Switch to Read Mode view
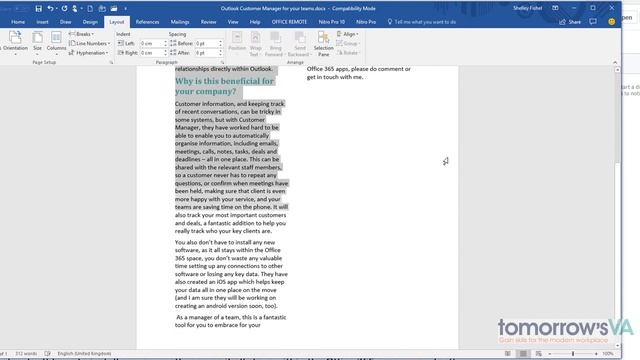Screen dimensions: 640x360 coord(507,353)
